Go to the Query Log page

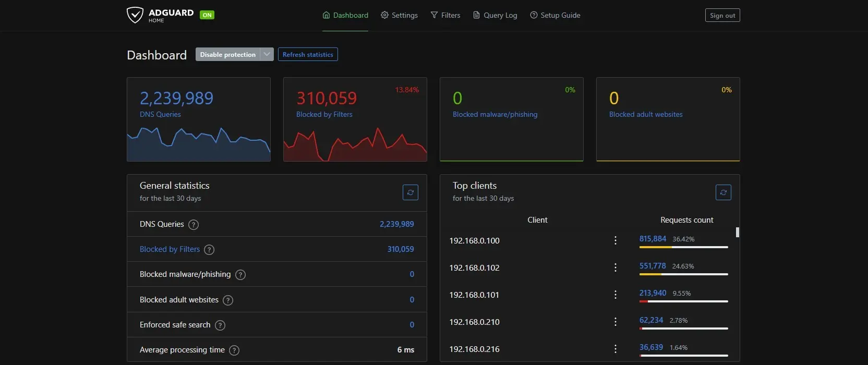pos(495,15)
